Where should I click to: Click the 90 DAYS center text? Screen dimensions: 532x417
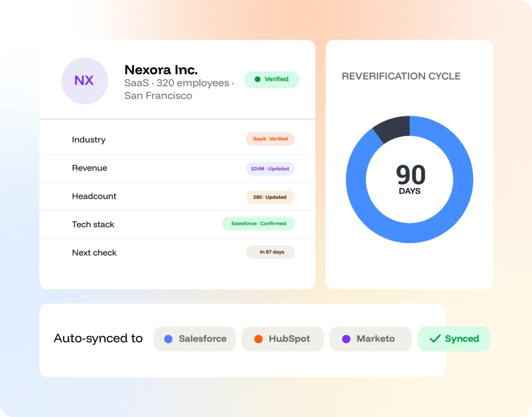pyautogui.click(x=410, y=180)
